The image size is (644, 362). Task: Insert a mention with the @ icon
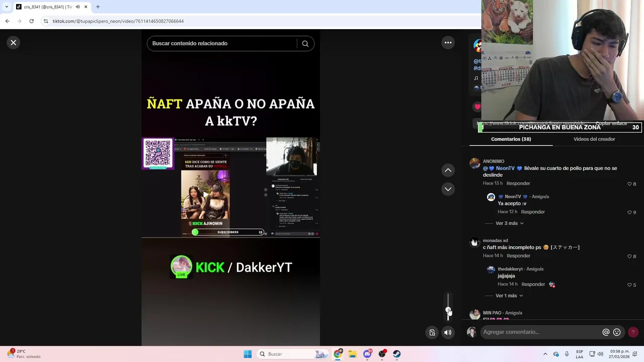pyautogui.click(x=606, y=332)
